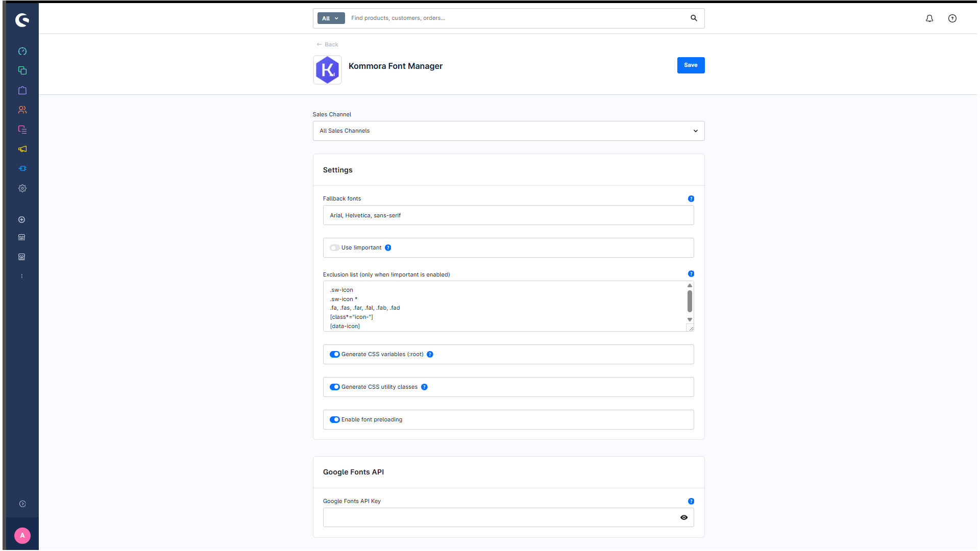This screenshot has height=551, width=980.
Task: Click the search magnifier icon
Action: click(x=694, y=18)
